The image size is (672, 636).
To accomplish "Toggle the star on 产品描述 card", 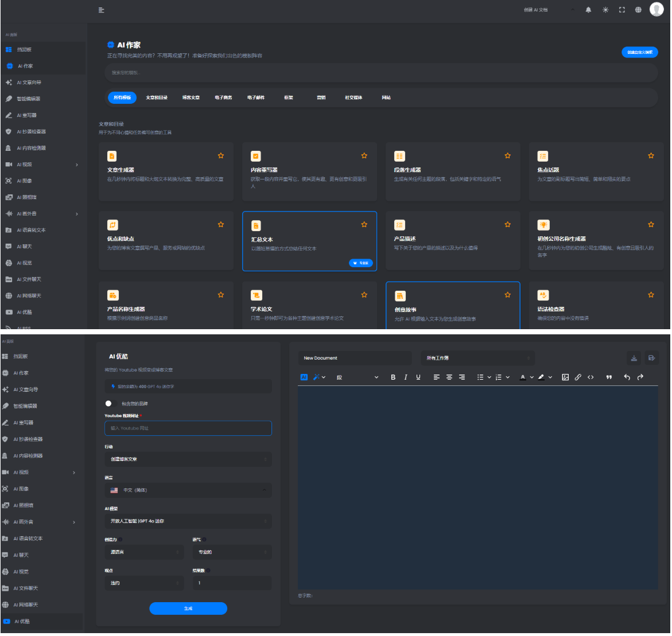I will click(507, 225).
